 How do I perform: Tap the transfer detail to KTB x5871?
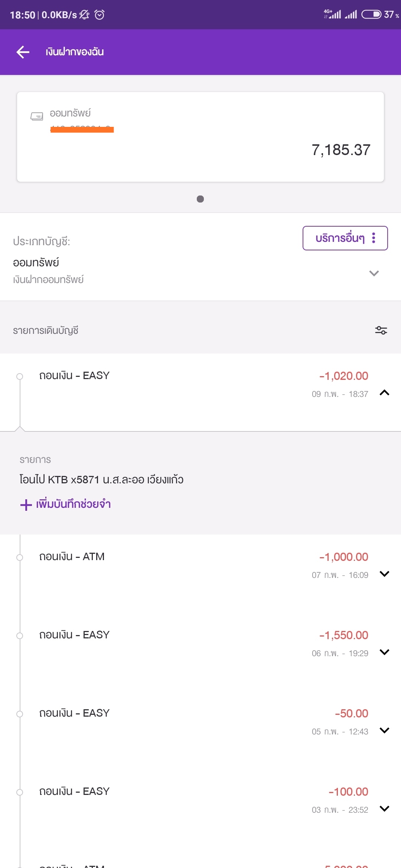click(x=101, y=480)
